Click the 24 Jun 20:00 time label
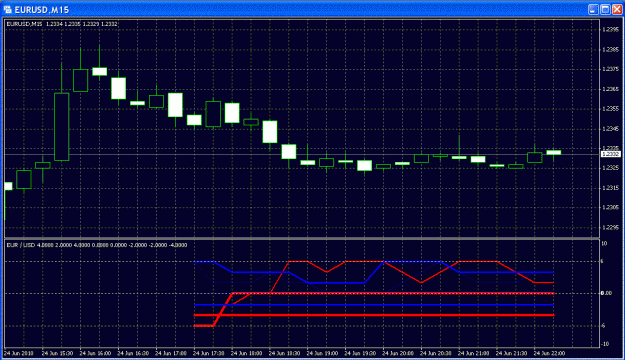625x360 pixels. (398, 353)
